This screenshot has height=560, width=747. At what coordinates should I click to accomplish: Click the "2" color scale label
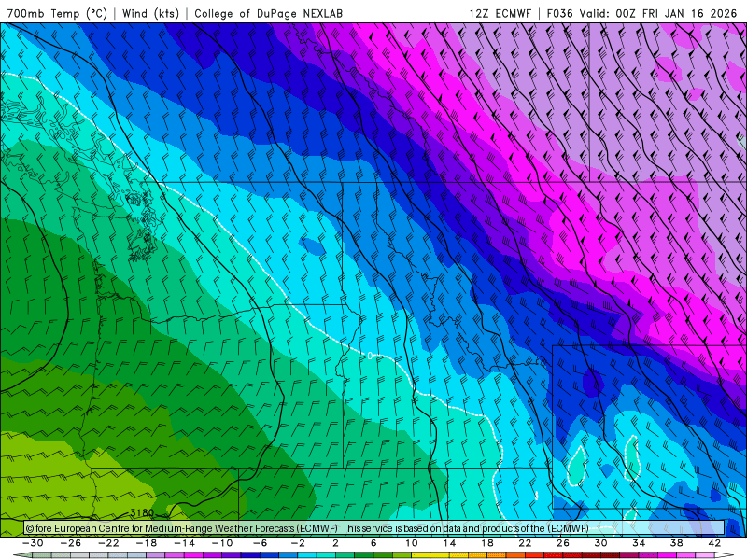click(x=335, y=543)
